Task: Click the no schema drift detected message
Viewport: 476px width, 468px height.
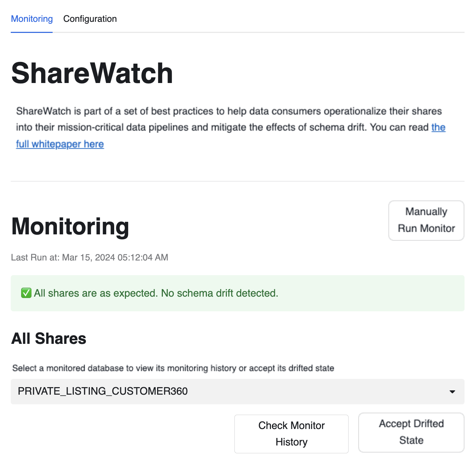Action: (x=156, y=293)
